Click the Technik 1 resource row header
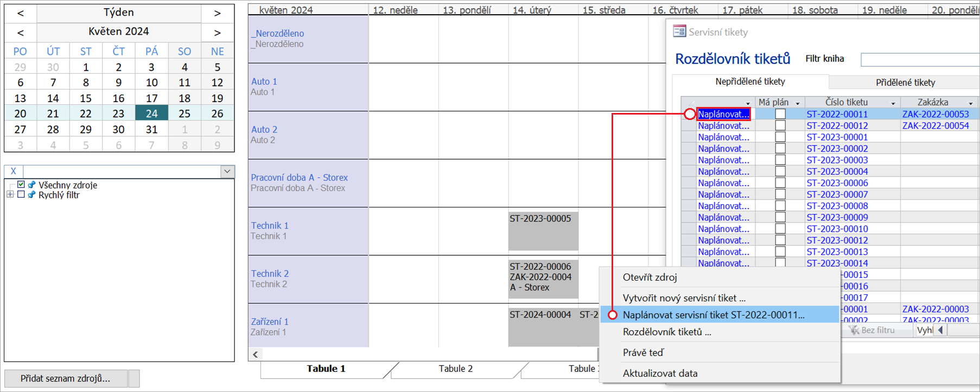This screenshot has height=392, width=980. point(308,231)
